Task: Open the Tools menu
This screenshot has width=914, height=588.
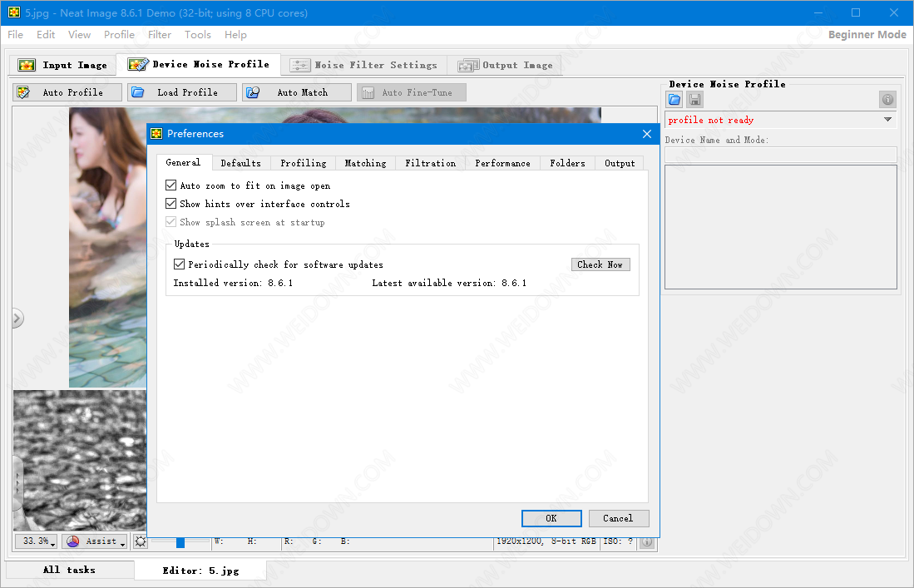Action: (x=198, y=34)
